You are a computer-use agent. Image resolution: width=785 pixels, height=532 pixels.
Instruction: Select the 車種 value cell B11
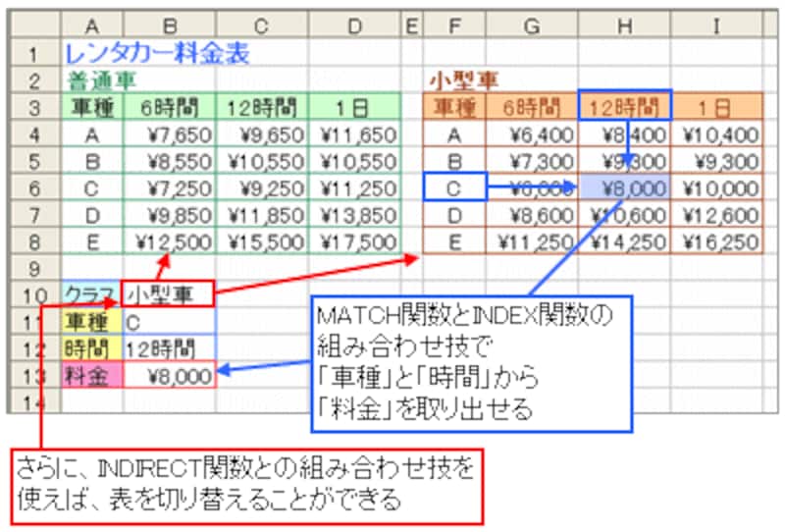tap(169, 320)
